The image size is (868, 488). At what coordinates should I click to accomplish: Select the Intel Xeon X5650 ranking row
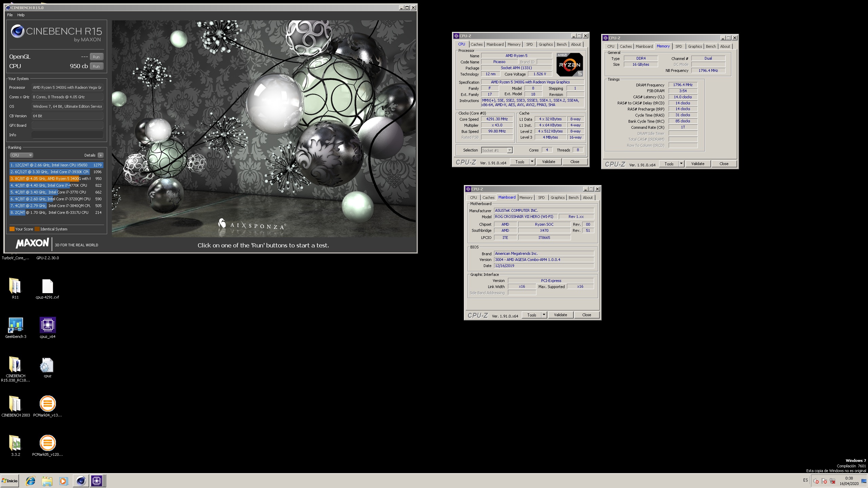click(x=56, y=165)
